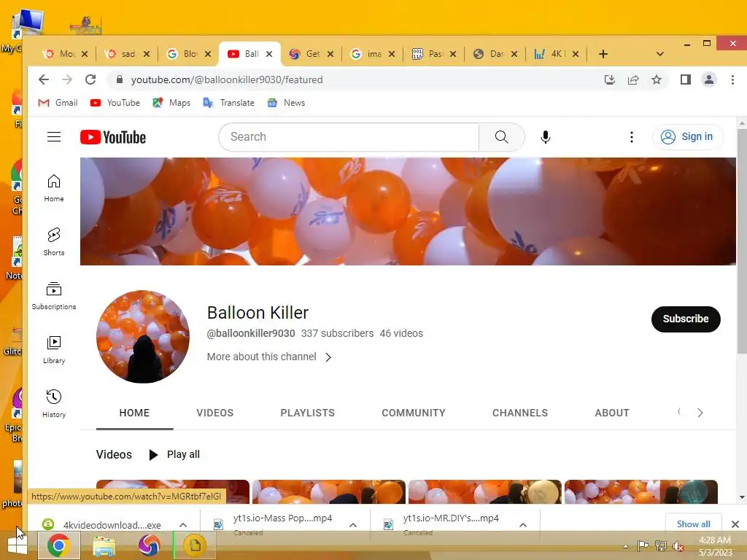Open the Chrome profile avatar
Image resolution: width=747 pixels, height=560 pixels.
tap(709, 79)
